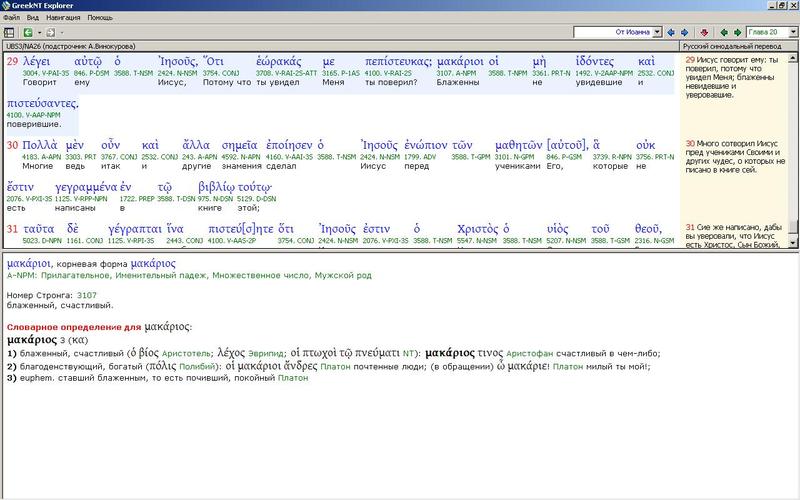Open the book selector 'От Иоанна' dropdown
The image size is (800, 500).
656,33
